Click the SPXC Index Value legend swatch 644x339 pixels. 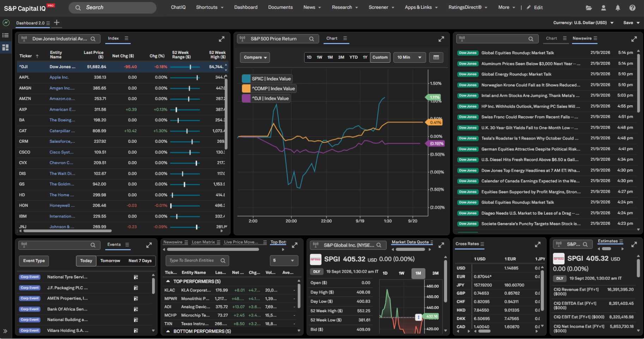click(246, 79)
